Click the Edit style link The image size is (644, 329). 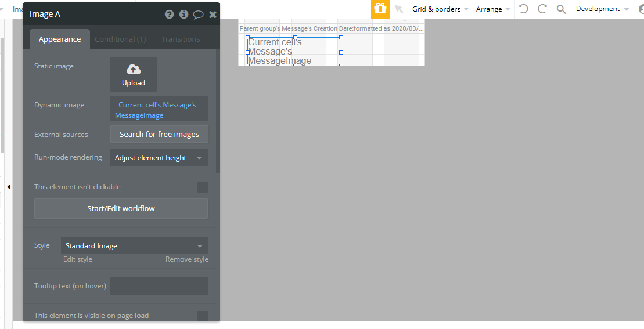pyautogui.click(x=78, y=259)
